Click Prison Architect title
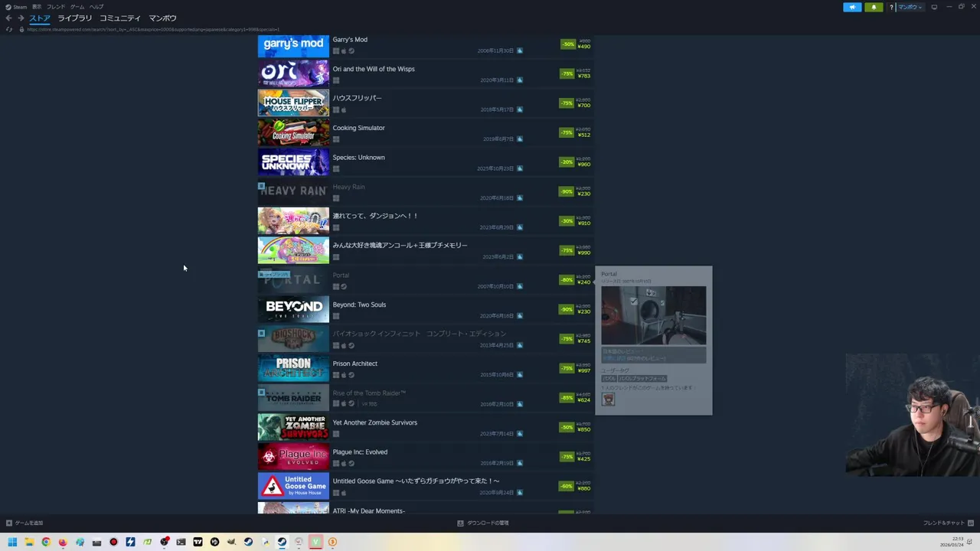The image size is (980, 551). 354,364
